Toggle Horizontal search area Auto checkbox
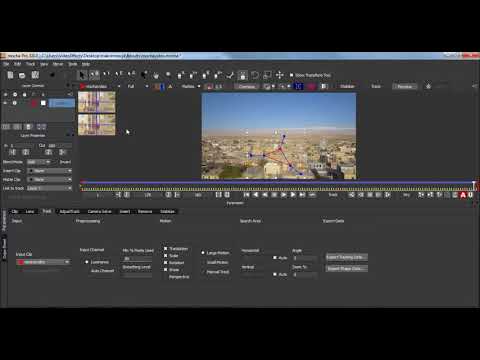This screenshot has width=480, height=360. [275, 258]
